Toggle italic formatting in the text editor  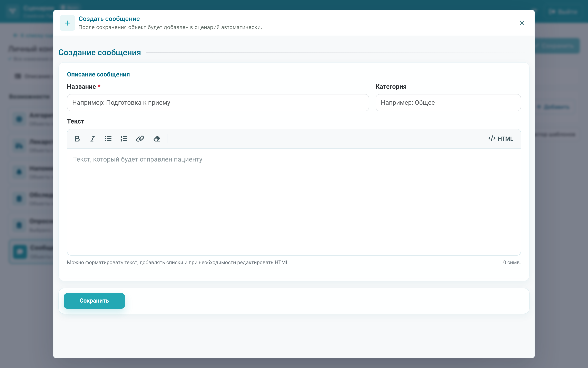(92, 139)
